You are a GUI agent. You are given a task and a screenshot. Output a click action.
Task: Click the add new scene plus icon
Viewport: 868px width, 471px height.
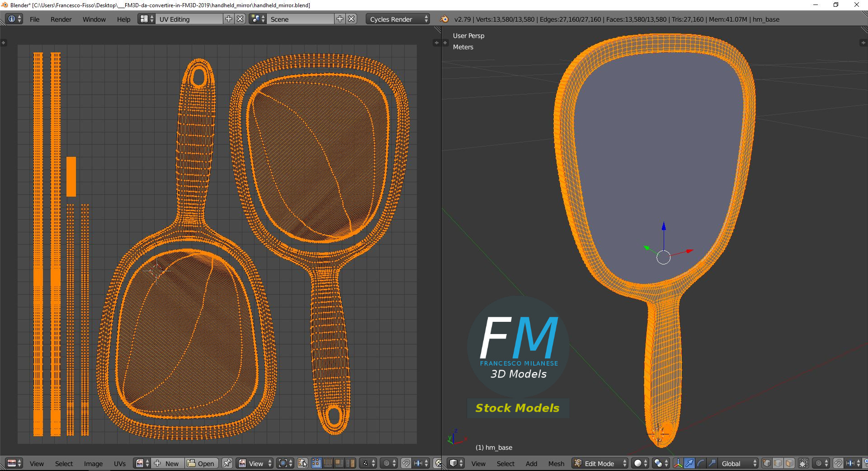(x=340, y=19)
